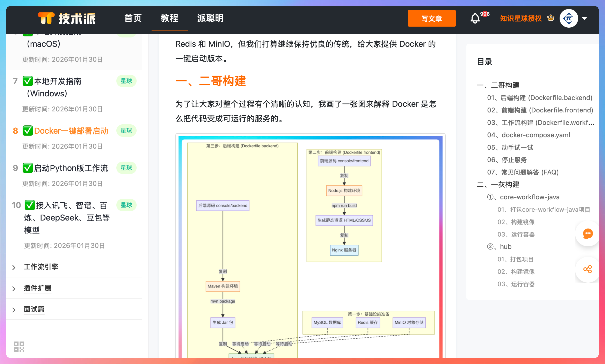Screen dimensions: 605x364
Task: Click the 技术派 site logo
Action: coord(67,18)
